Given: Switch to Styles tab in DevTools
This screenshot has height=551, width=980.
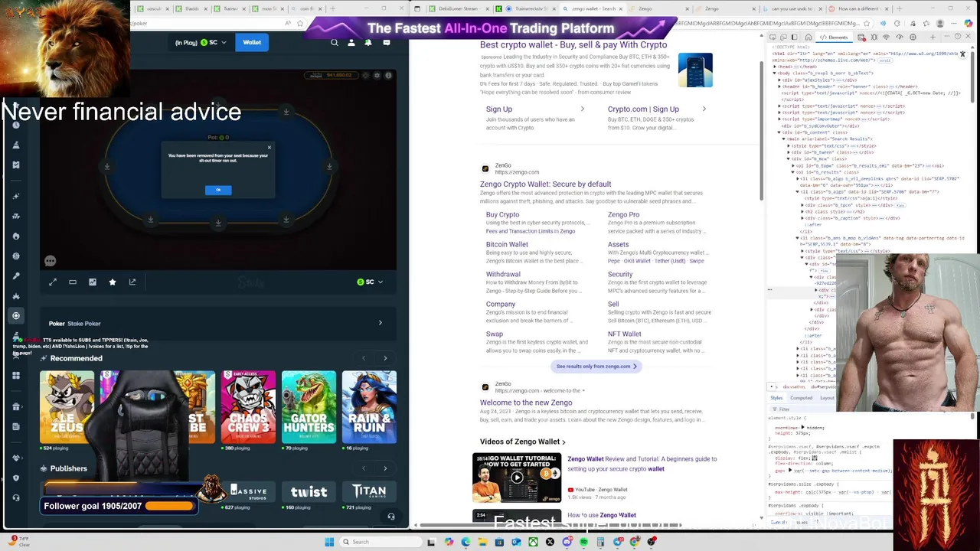Looking at the screenshot, I should 776,398.
